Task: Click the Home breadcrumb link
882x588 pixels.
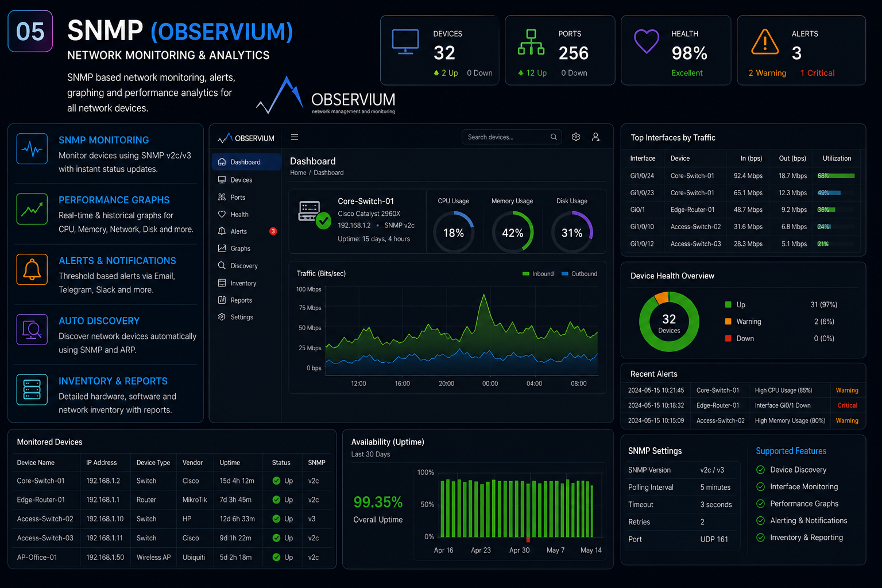Action: 298,173
